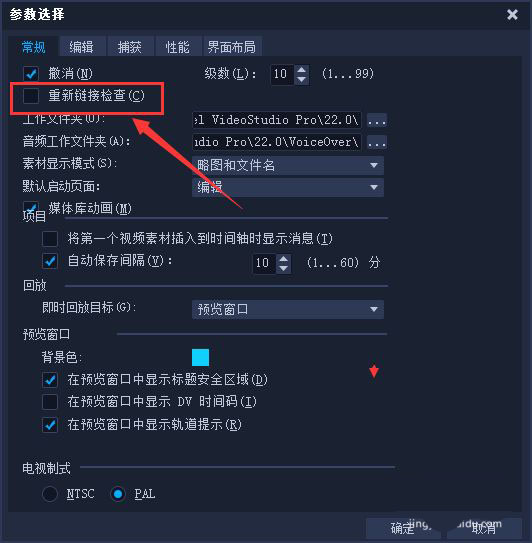Close the 参数选择 dialog with X

pyautogui.click(x=512, y=15)
